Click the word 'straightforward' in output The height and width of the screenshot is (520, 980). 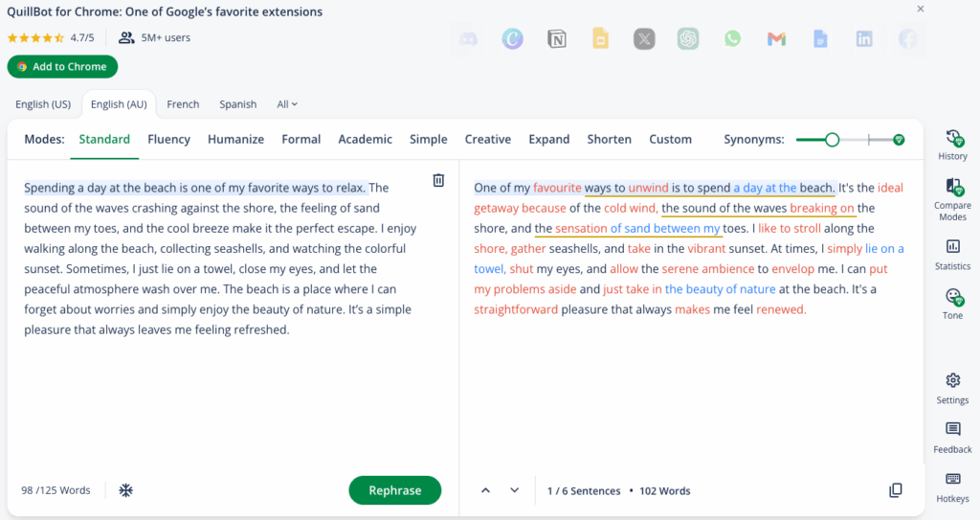(x=516, y=309)
